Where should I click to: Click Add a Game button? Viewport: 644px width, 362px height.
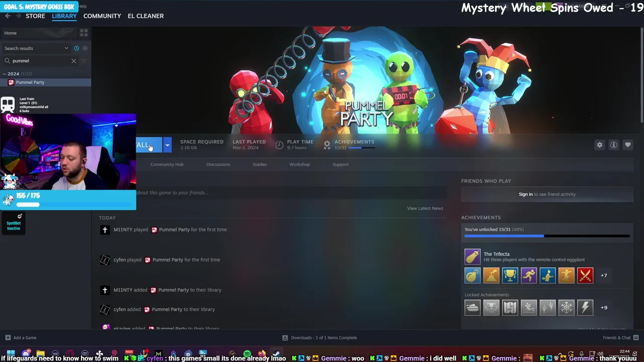coord(21,338)
